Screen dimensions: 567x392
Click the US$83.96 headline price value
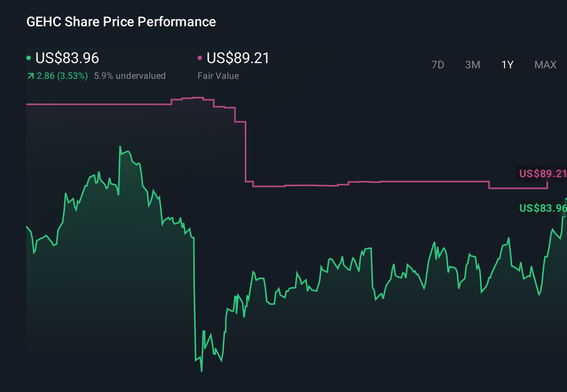67,58
